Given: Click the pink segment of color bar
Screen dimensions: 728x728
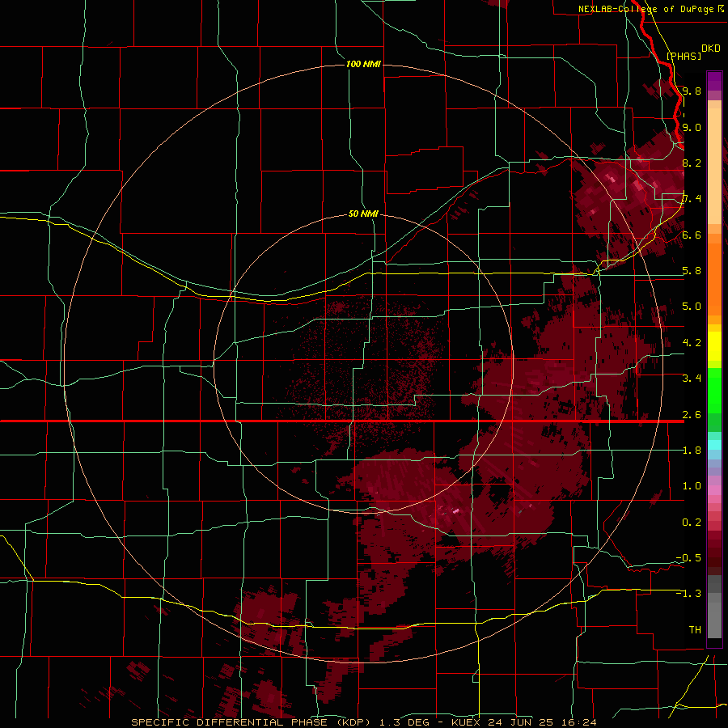Looking at the screenshot, I should 714,490.
